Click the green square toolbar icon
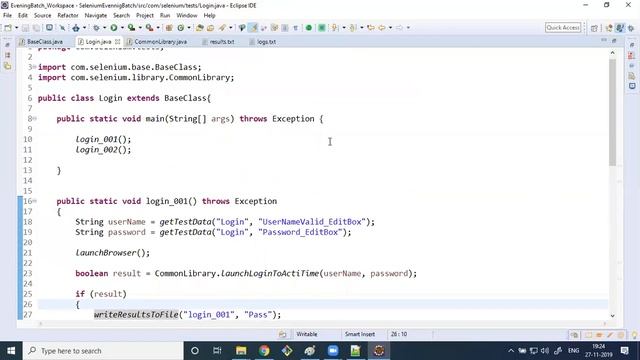Screen dimensions: 640x360 [x=322, y=28]
